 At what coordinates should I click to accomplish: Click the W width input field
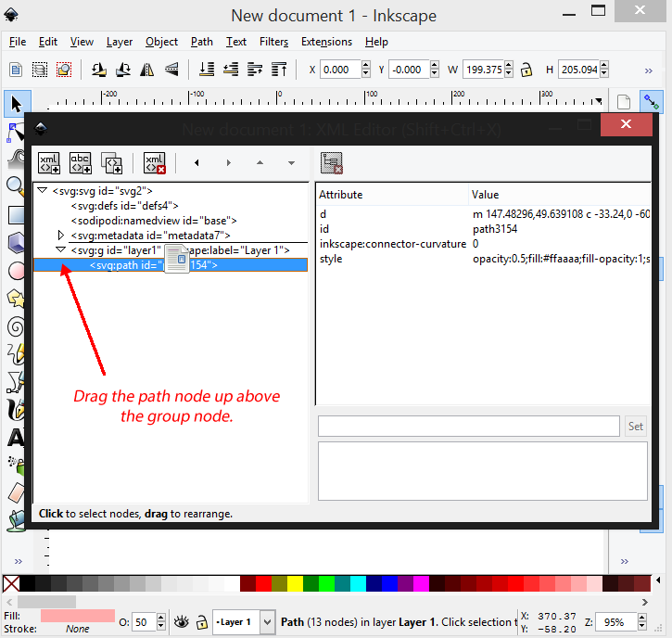tap(484, 70)
